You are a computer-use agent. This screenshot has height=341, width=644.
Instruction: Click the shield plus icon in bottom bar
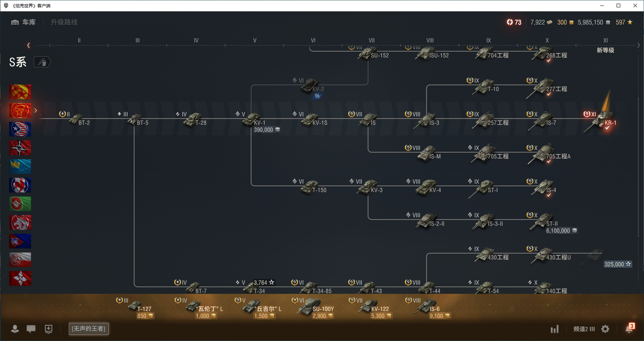tap(49, 329)
